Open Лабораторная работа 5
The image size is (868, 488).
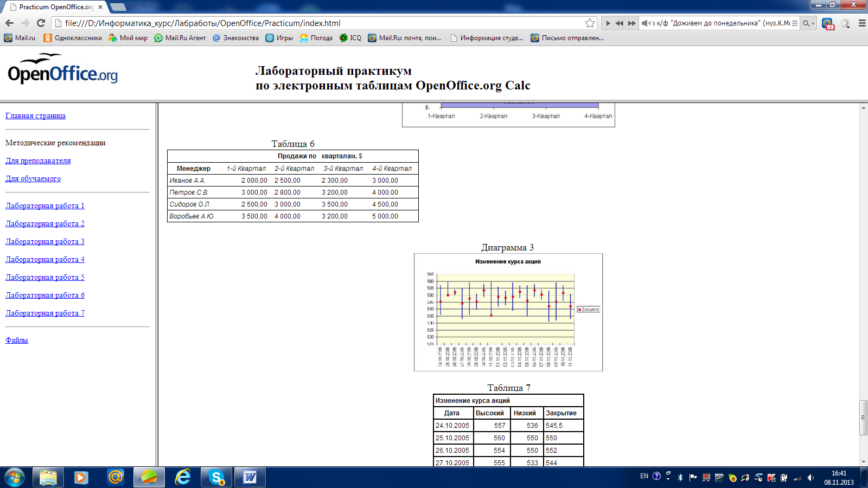(x=45, y=277)
